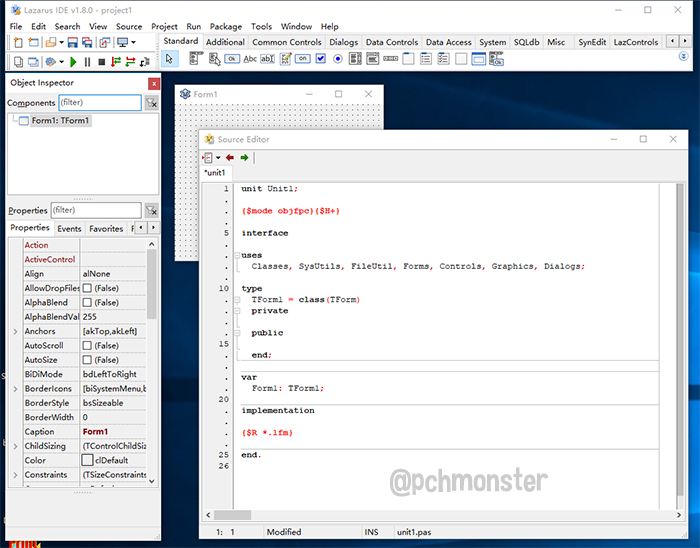Click the build mode gear icon
The height and width of the screenshot is (548, 700).
tap(51, 62)
